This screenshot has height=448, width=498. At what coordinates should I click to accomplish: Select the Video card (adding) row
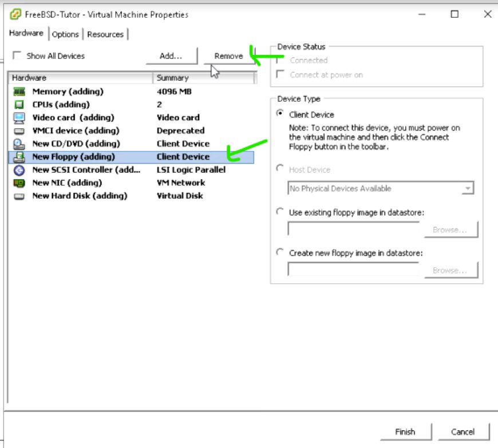click(x=131, y=118)
